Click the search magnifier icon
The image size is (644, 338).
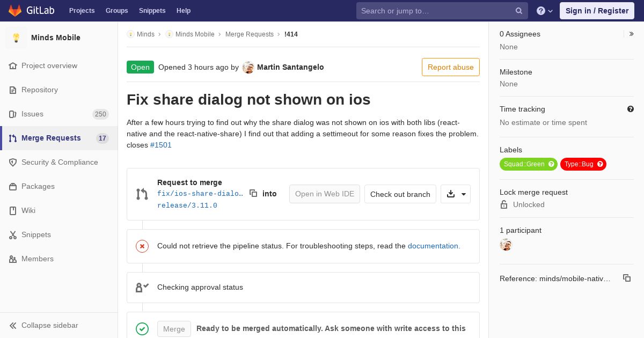click(x=519, y=11)
